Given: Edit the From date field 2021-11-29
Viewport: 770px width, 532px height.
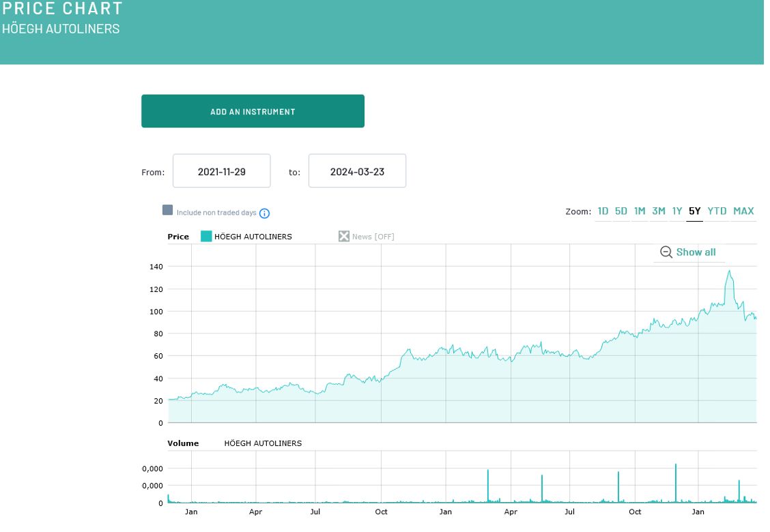Looking at the screenshot, I should pos(221,171).
